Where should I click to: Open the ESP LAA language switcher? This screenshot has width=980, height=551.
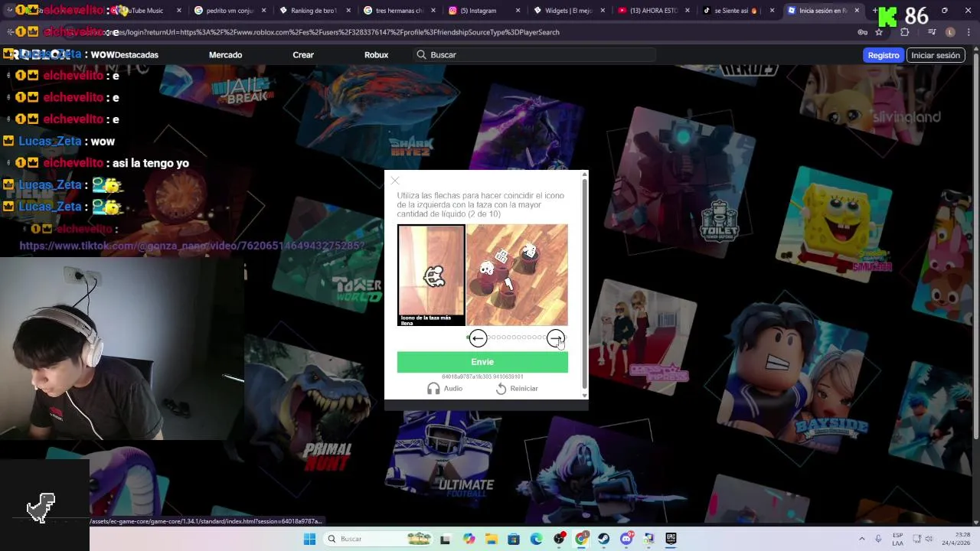pos(897,539)
